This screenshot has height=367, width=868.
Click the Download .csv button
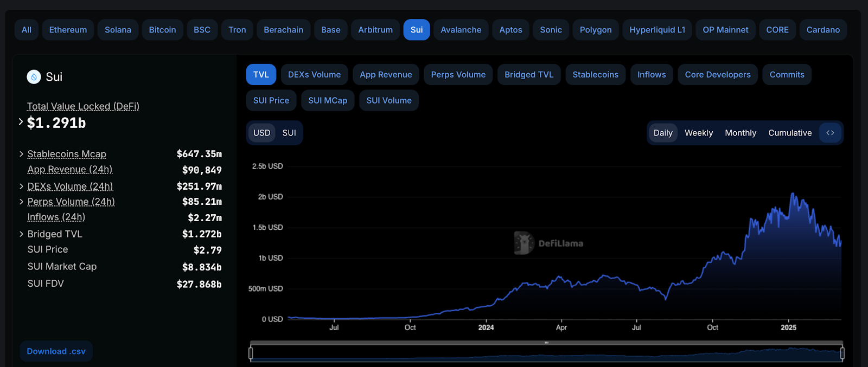click(x=56, y=351)
